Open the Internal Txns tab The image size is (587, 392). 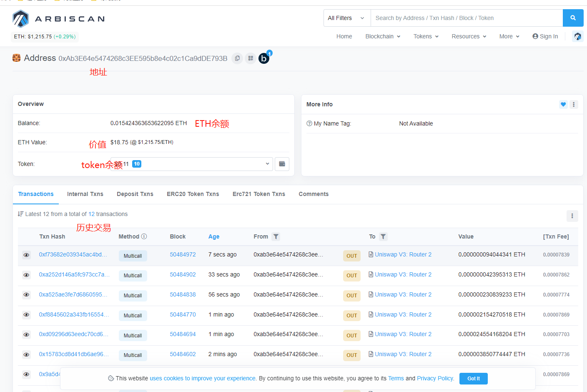click(x=85, y=194)
